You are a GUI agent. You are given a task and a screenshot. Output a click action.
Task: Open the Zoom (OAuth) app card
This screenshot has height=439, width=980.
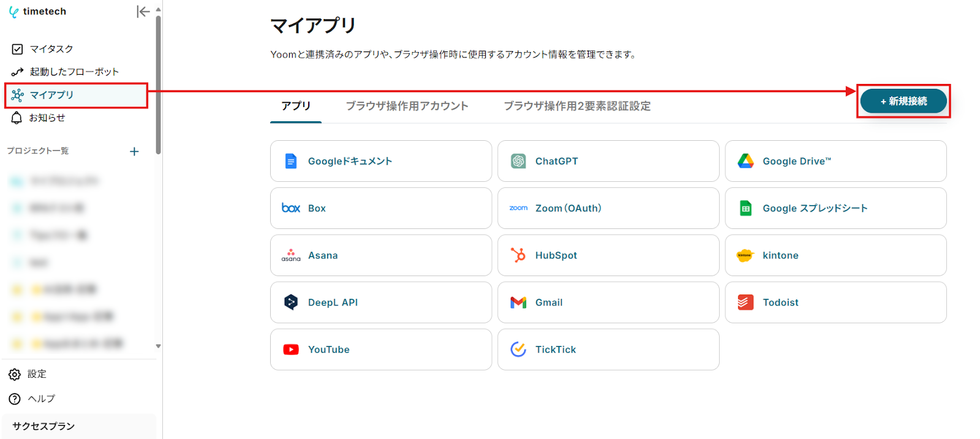pyautogui.click(x=608, y=208)
